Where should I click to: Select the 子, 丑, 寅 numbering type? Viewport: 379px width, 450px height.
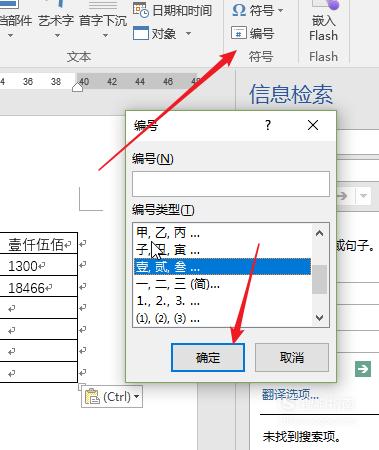(x=222, y=250)
